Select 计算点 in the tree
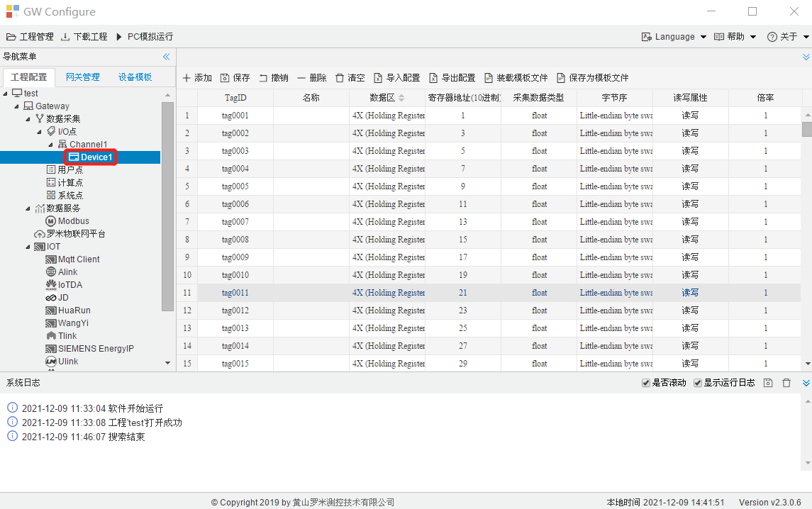This screenshot has width=812, height=509. pyautogui.click(x=65, y=183)
